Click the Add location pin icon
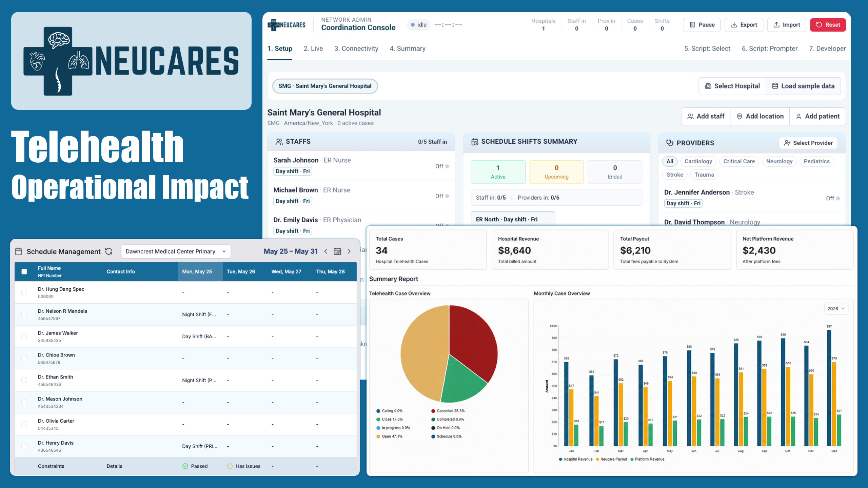This screenshot has width=868, height=488. tap(739, 116)
